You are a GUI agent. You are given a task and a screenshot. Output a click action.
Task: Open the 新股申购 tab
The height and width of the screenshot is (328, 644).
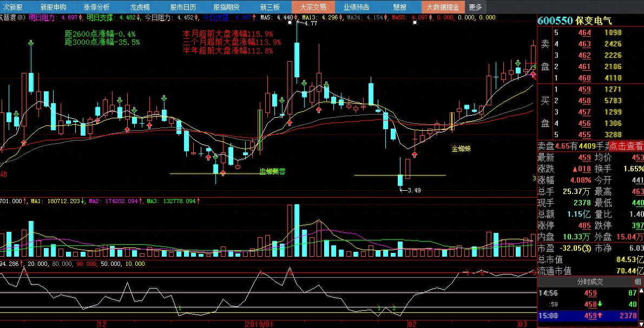pyautogui.click(x=53, y=7)
